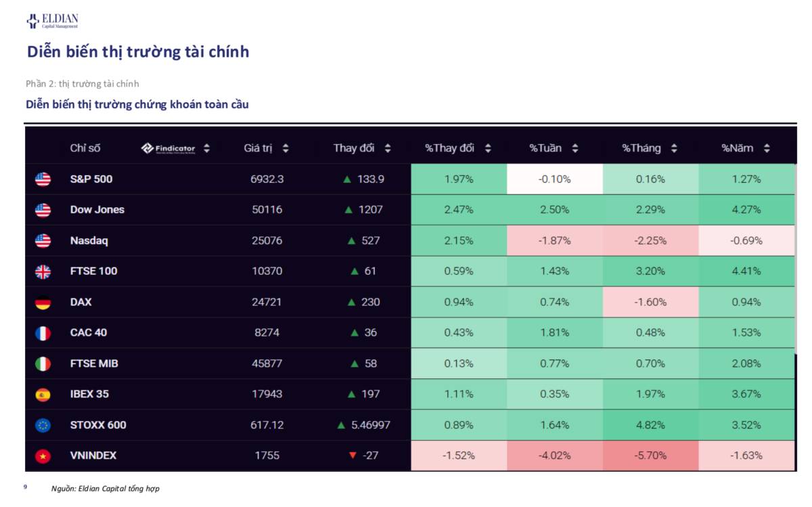This screenshot has width=812, height=507.
Task: Click the green up arrow in STOXX 600 row
Action: coord(342,425)
